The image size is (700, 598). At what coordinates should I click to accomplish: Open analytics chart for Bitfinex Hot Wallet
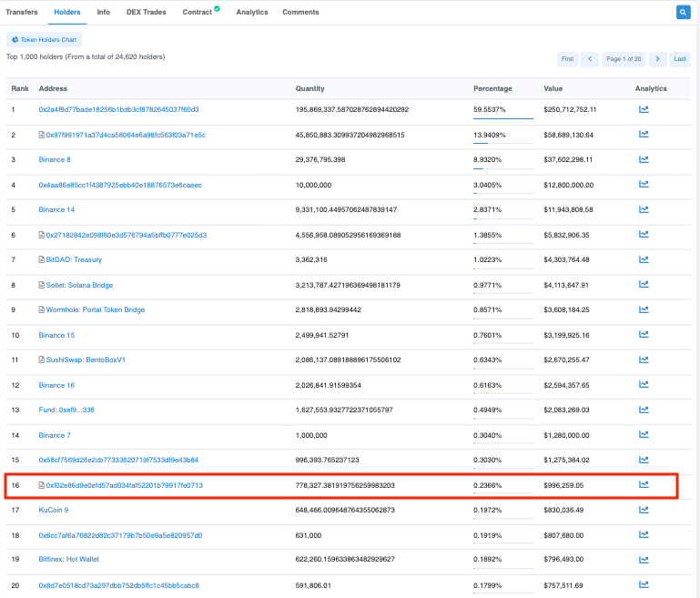[x=644, y=560]
